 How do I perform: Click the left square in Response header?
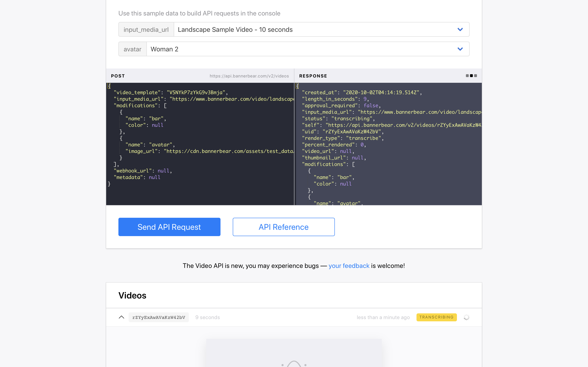pyautogui.click(x=467, y=76)
